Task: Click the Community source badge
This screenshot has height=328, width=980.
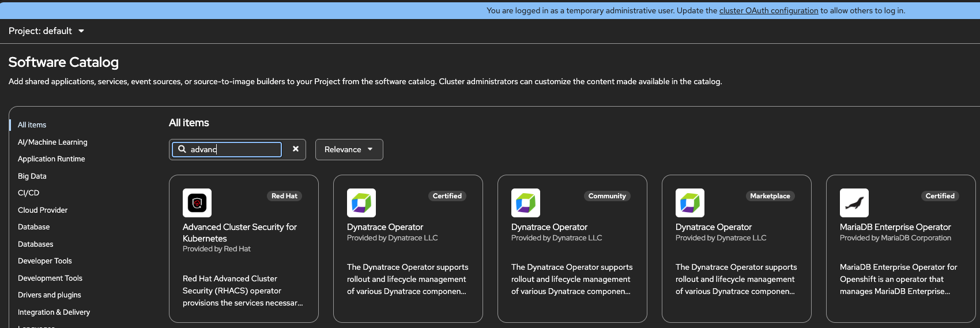Action: click(x=607, y=196)
